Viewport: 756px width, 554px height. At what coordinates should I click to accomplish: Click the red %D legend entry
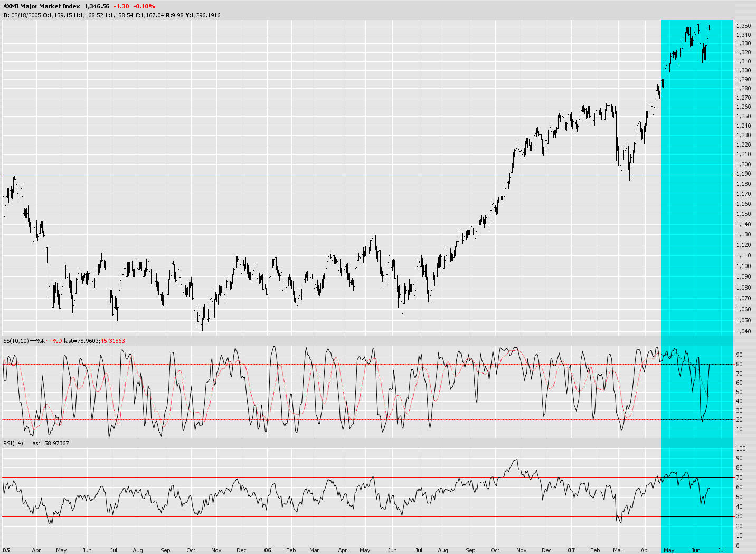54,341
